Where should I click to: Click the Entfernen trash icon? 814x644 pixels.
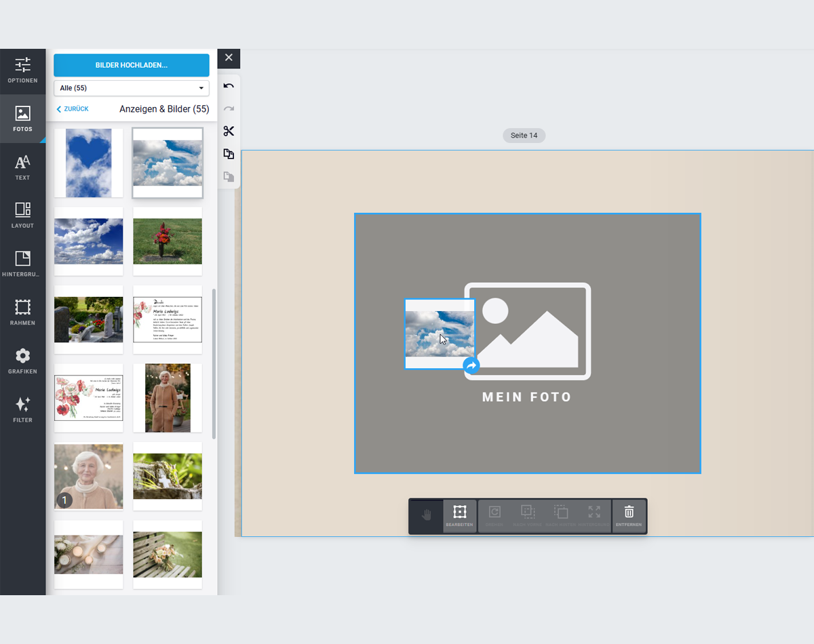(x=629, y=517)
